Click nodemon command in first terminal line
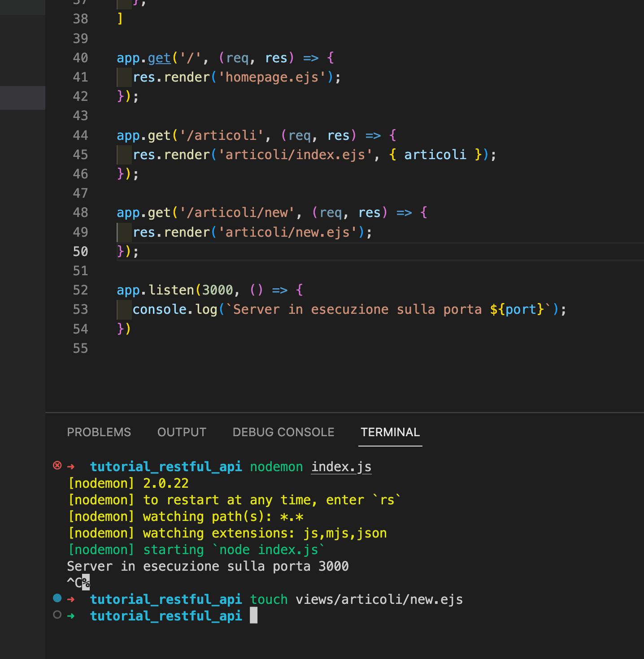This screenshot has width=644, height=659. pos(276,467)
